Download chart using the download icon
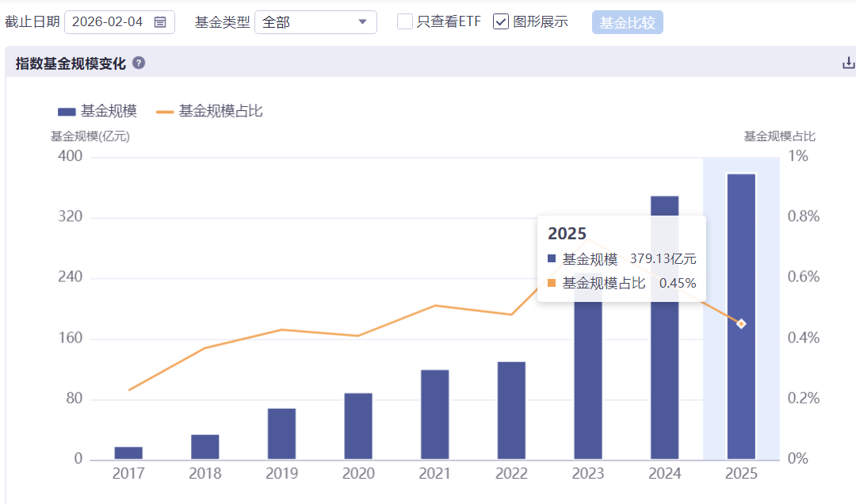The height and width of the screenshot is (504, 856). point(848,63)
